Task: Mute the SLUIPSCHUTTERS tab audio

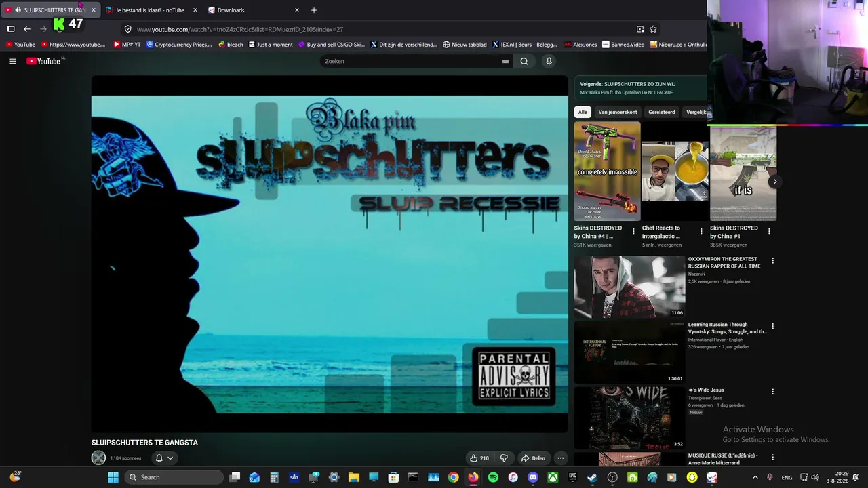Action: [18, 10]
